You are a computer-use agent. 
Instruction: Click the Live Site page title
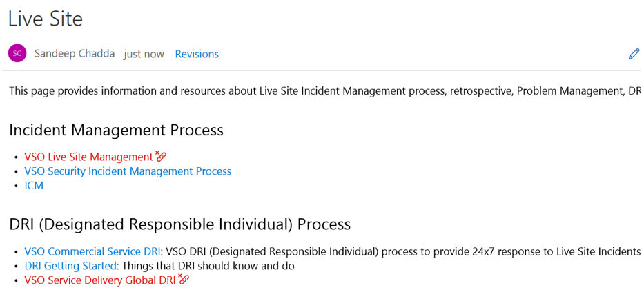click(x=45, y=19)
